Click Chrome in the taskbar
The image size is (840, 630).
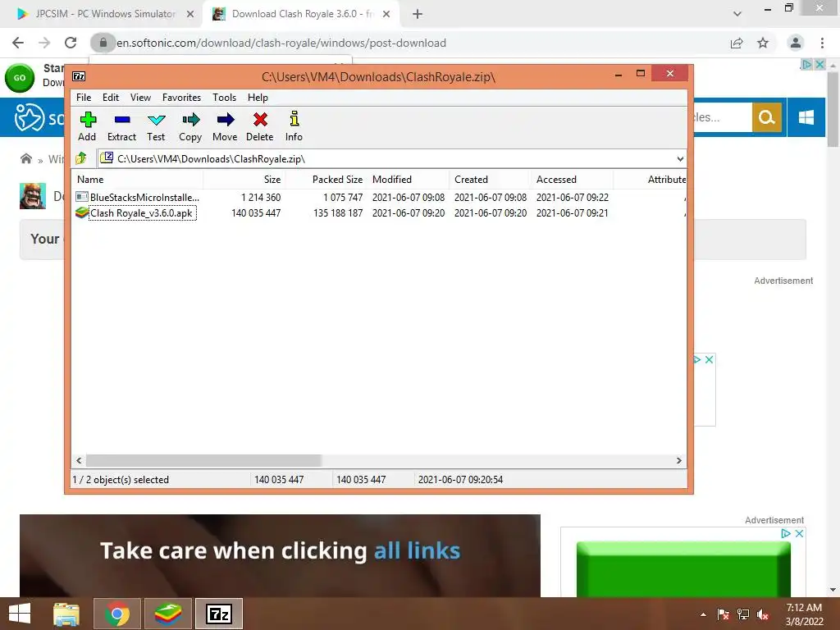coord(117,614)
